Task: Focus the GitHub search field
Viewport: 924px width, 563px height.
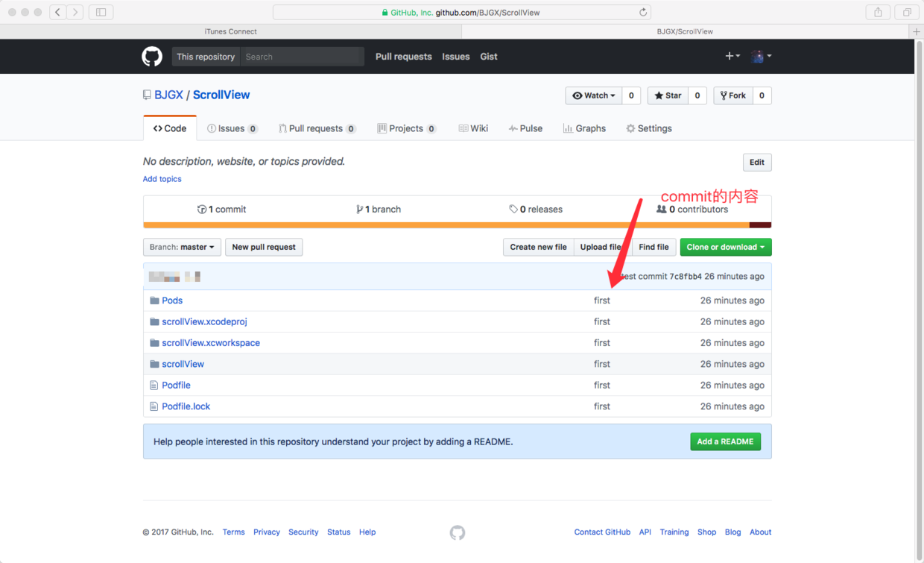Action: [303, 57]
